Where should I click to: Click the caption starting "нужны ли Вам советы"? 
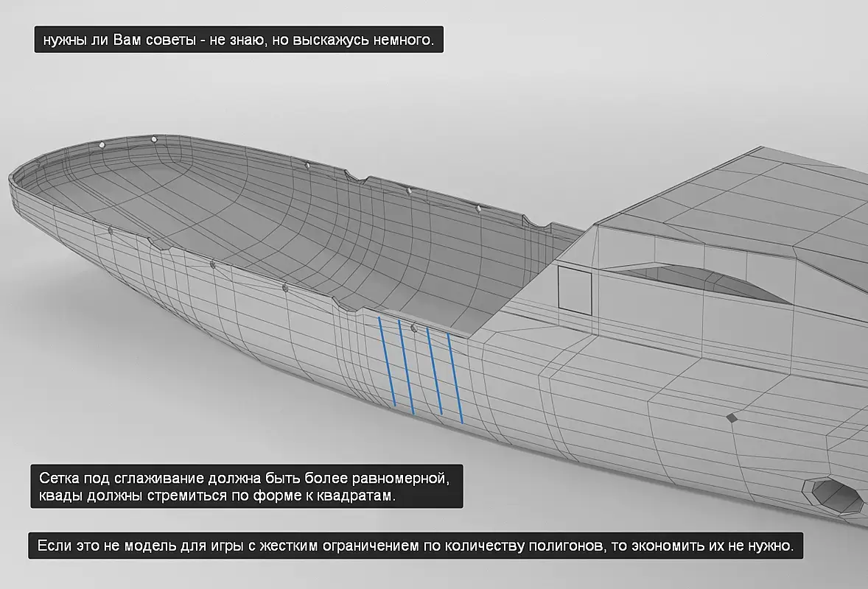pos(239,40)
